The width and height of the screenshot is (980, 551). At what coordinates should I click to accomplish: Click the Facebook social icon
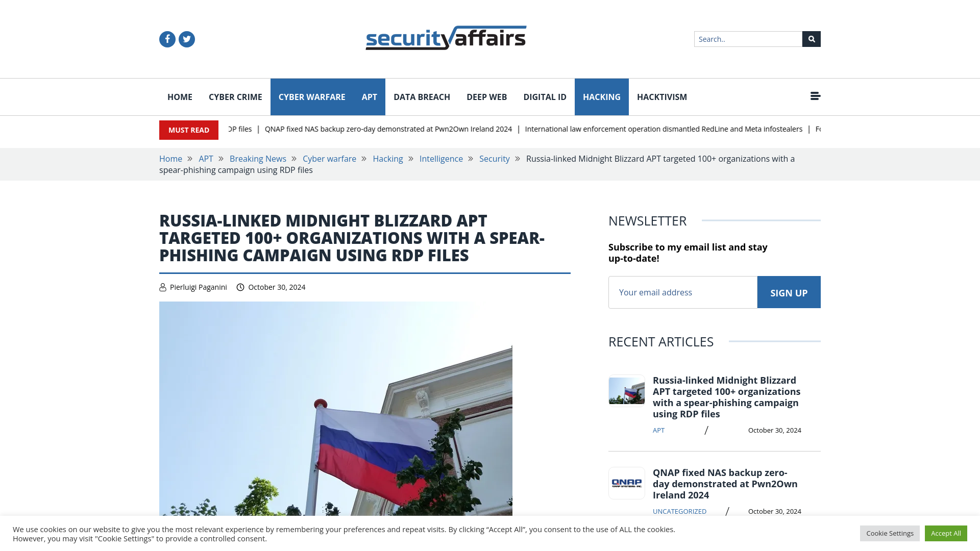coord(167,38)
